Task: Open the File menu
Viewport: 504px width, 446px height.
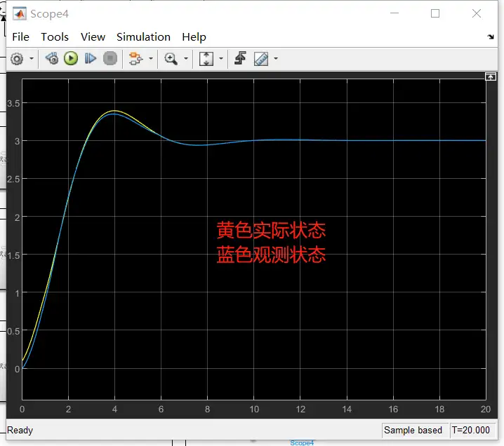Action: tap(20, 37)
